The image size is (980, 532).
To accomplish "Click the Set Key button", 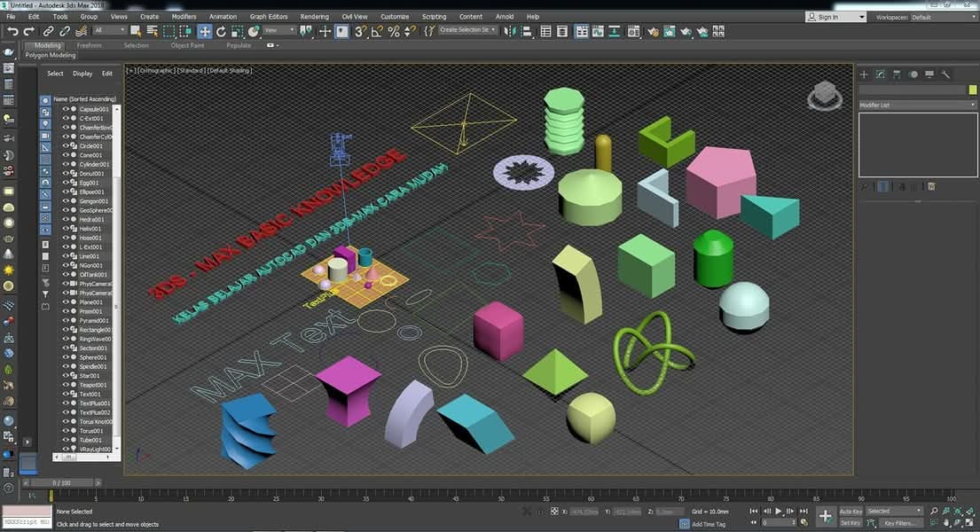I will 851,522.
